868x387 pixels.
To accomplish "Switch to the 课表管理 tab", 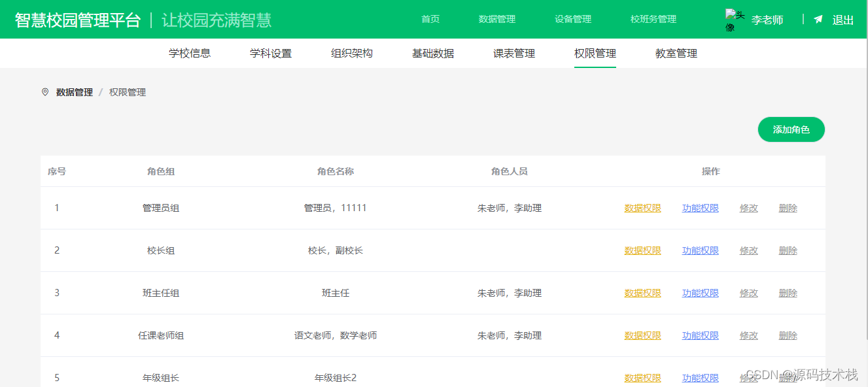I will click(514, 54).
